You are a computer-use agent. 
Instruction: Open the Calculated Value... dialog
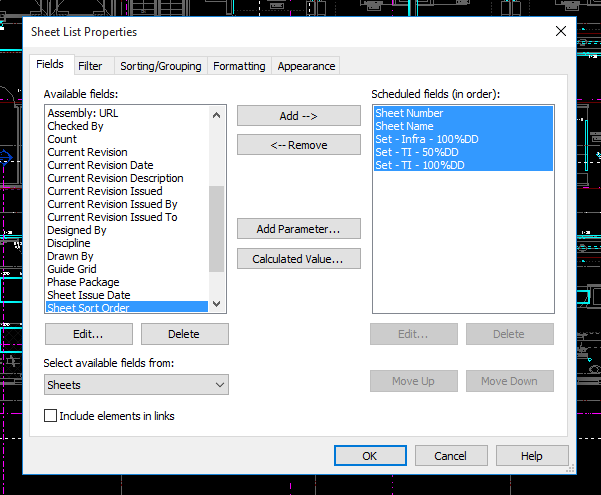click(298, 259)
